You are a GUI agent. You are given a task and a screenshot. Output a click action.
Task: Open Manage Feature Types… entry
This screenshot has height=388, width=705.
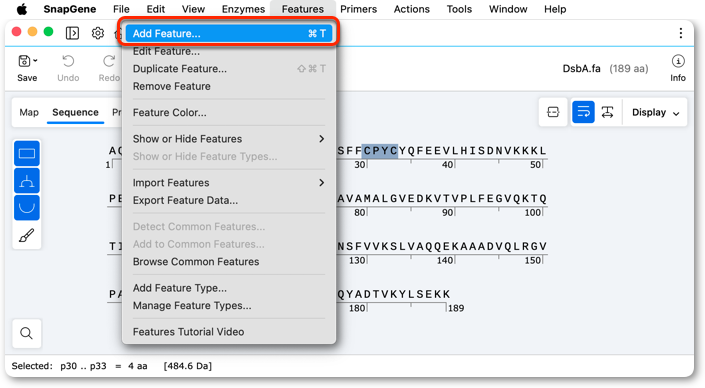[x=228, y=305]
